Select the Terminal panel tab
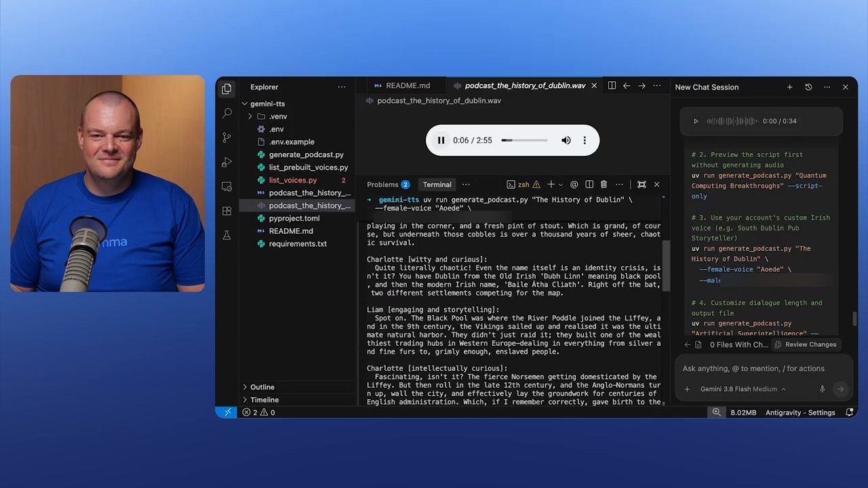Image resolution: width=868 pixels, height=488 pixels. tap(437, 184)
